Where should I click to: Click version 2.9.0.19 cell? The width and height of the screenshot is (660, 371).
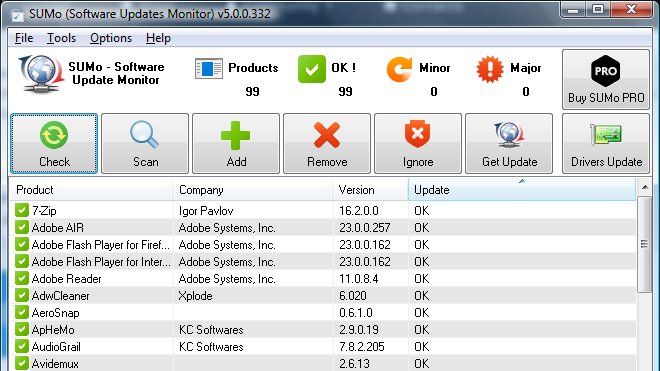click(359, 330)
